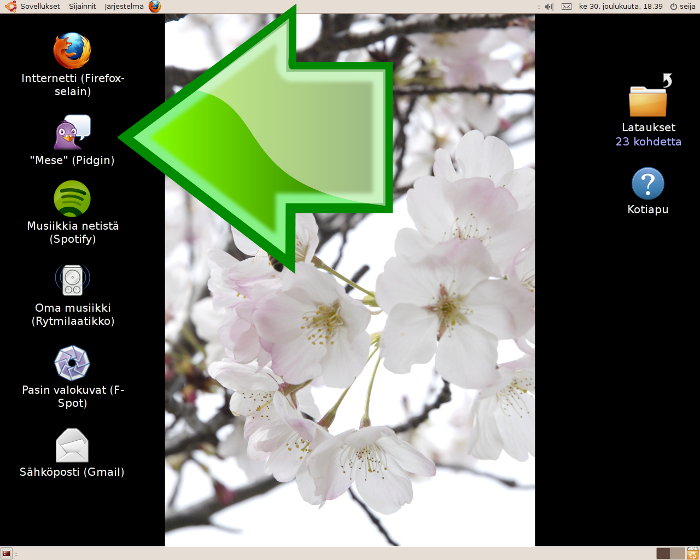The height and width of the screenshot is (560, 700).
Task: Click the trash applet in the bottom panel
Action: pyautogui.click(x=692, y=553)
